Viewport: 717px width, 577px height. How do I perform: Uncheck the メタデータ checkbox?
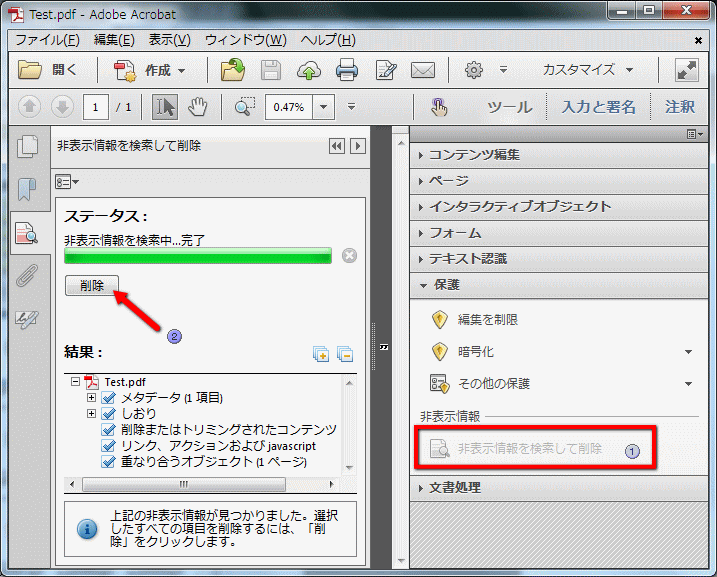[108, 398]
